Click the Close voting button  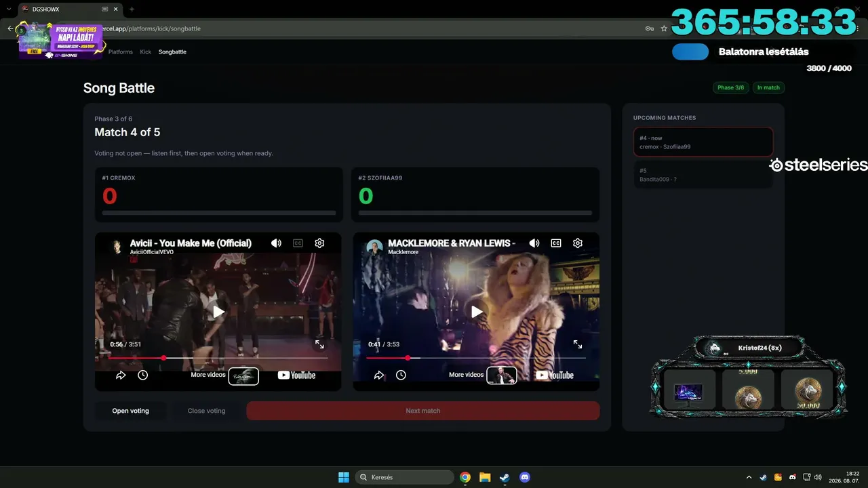pos(206,411)
